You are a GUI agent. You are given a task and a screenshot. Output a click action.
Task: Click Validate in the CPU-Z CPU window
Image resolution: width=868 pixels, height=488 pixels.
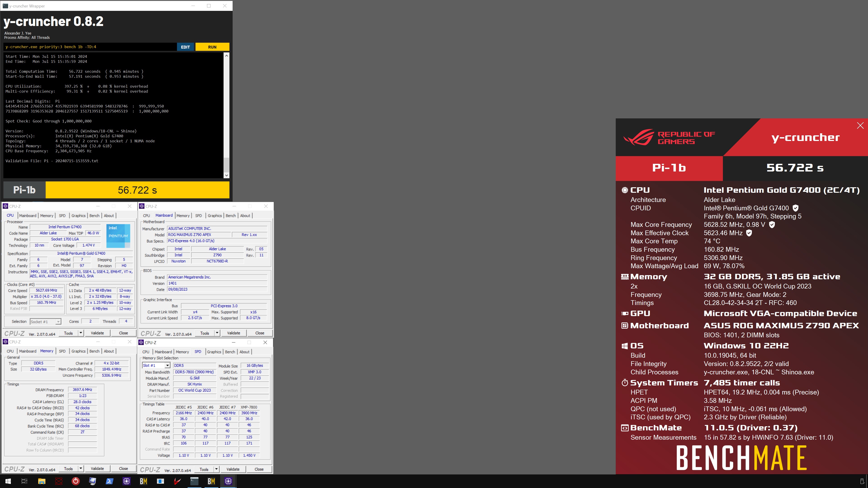(x=97, y=333)
